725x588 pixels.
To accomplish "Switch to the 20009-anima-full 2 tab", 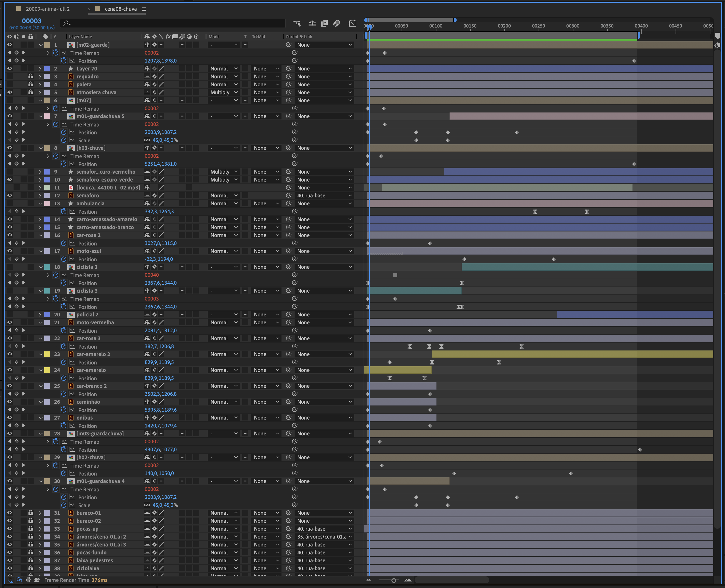I will pos(47,9).
